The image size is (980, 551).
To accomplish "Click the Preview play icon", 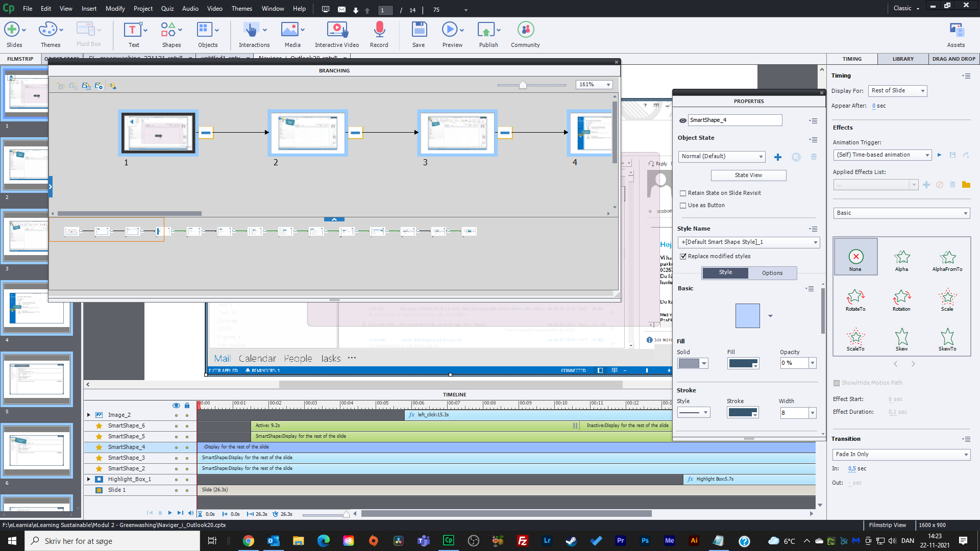I will click(450, 30).
